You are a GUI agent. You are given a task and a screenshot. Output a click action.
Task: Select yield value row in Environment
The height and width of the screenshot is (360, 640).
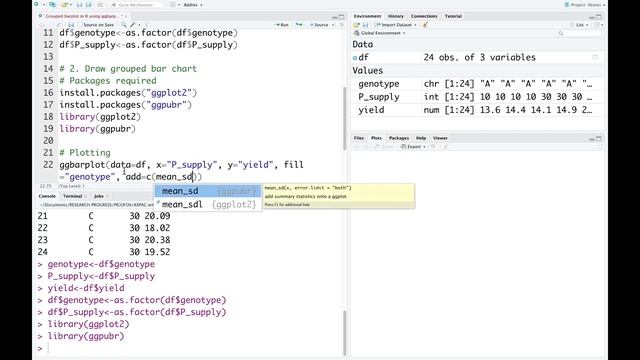coord(477,110)
